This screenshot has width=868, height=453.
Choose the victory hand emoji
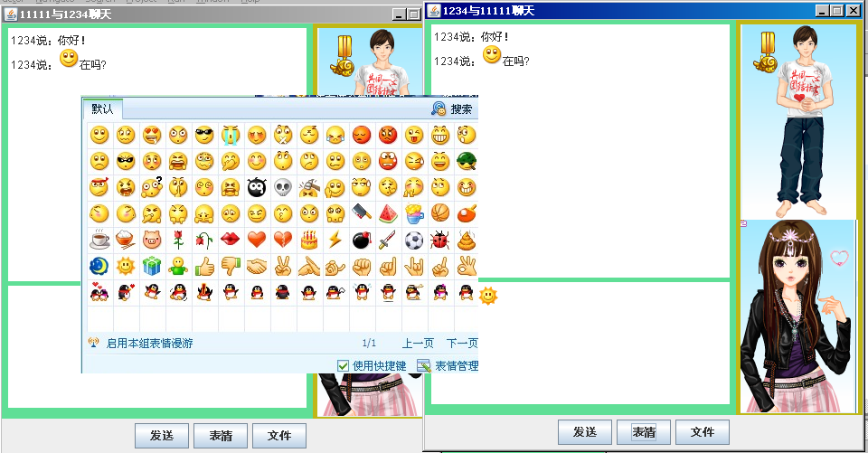pos(283,267)
